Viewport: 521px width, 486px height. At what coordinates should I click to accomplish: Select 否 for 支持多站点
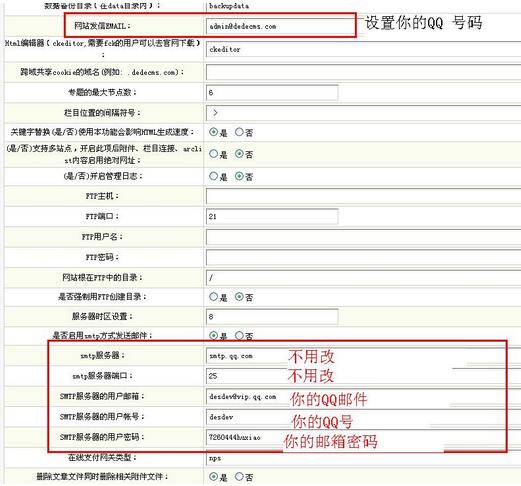tap(239, 154)
